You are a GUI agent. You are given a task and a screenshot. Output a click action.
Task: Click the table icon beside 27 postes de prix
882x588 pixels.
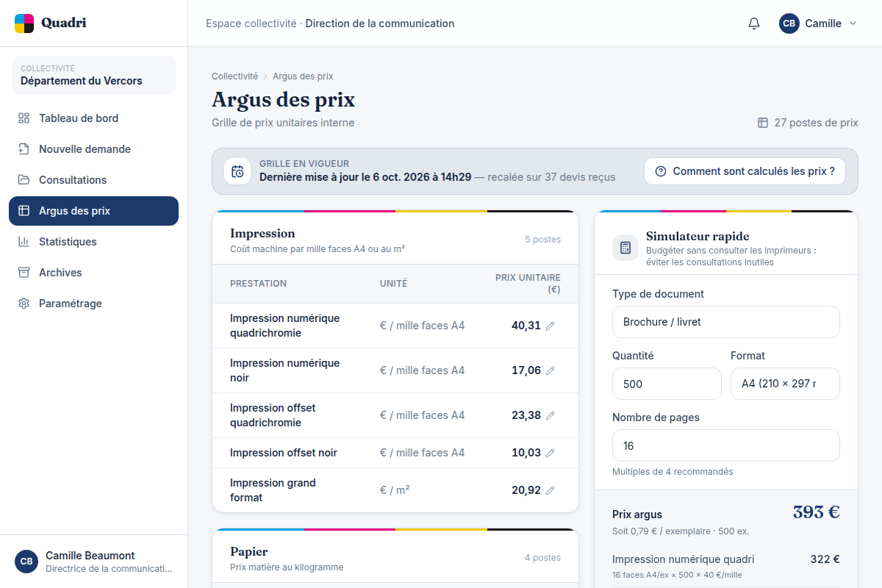click(763, 123)
